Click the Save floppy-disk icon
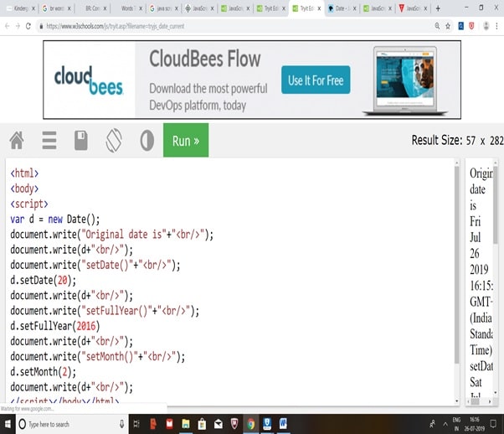Screen dimensions: 504x434 [81, 140]
